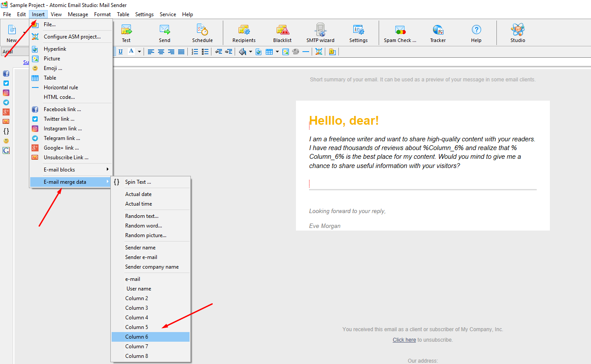This screenshot has height=364, width=591.
Task: Click the background fill color bucket
Action: [243, 52]
